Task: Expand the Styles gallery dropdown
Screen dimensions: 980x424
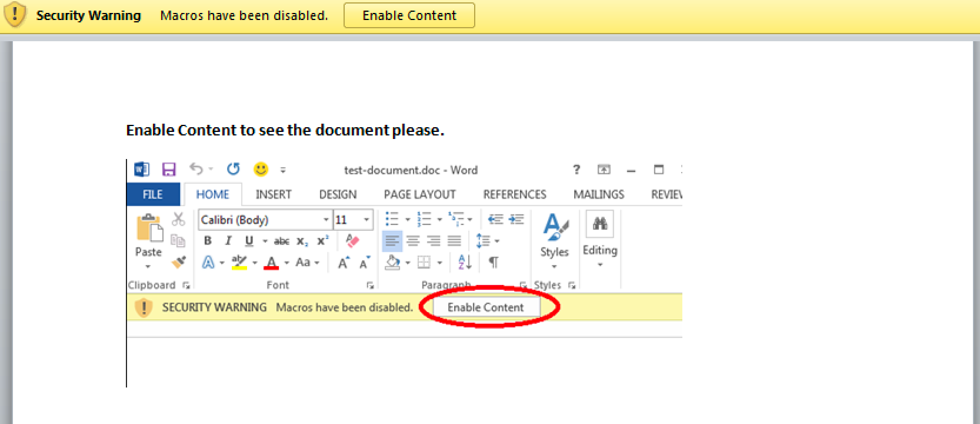Action: pyautogui.click(x=554, y=266)
